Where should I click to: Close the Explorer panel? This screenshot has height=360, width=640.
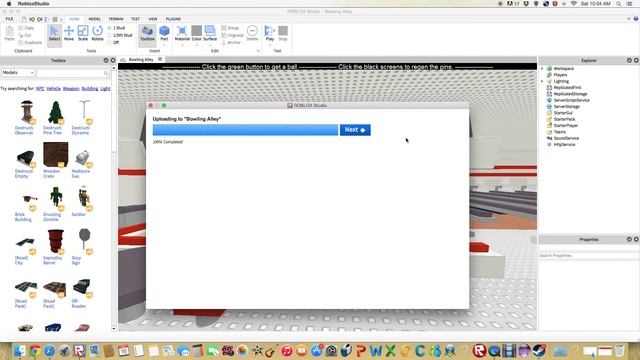(636, 60)
